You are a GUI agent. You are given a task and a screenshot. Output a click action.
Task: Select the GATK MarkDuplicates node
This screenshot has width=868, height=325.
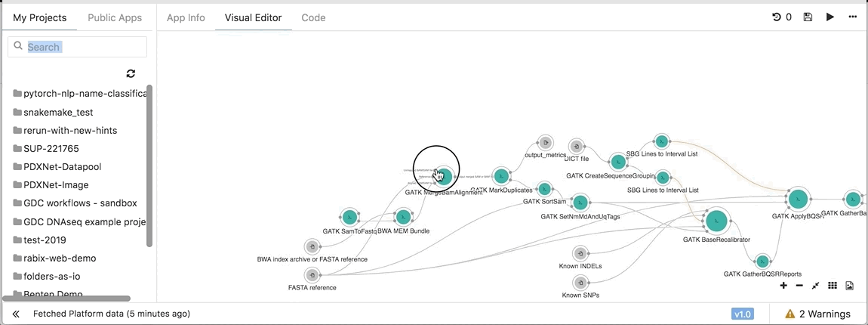click(501, 176)
